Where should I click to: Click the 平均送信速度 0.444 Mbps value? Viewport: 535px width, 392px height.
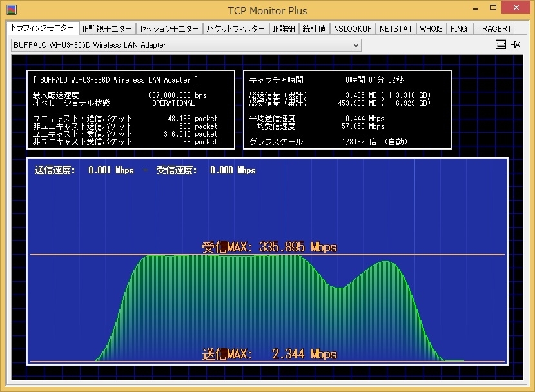click(x=365, y=119)
